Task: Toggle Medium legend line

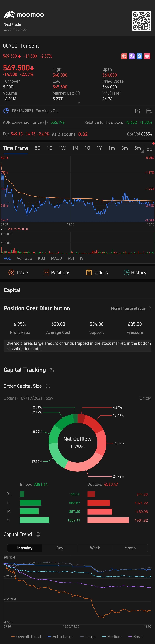Action: pyautogui.click(x=112, y=637)
